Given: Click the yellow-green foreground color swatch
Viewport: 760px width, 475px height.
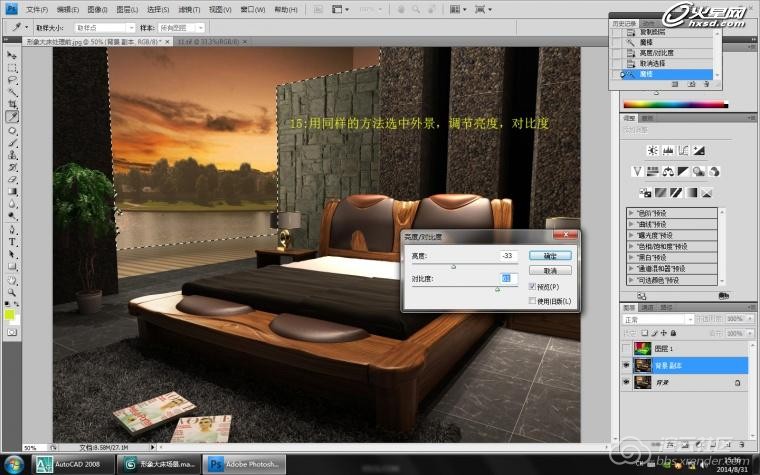Looking at the screenshot, I should (x=9, y=315).
